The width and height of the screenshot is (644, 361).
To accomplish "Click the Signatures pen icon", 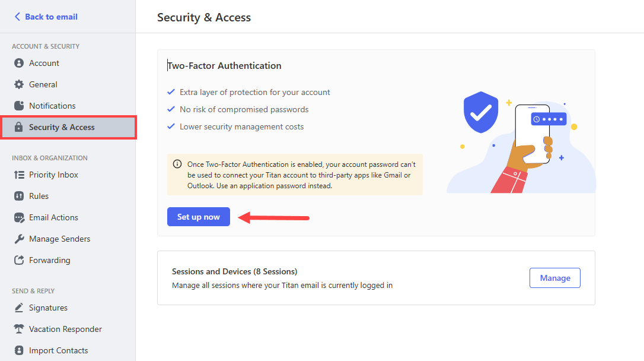I will 19,308.
